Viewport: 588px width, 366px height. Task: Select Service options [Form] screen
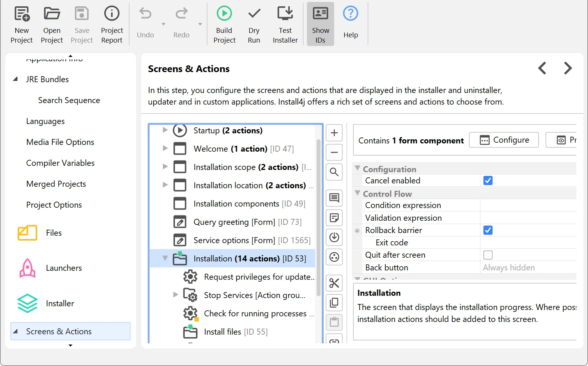tap(252, 240)
